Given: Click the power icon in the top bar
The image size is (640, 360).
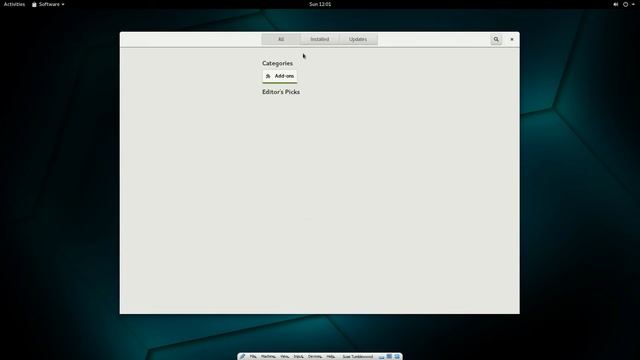Looking at the screenshot, I should tap(625, 4).
